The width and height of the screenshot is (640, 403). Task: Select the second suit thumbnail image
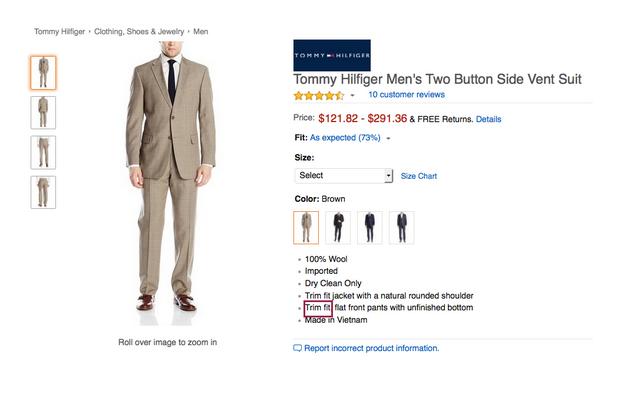point(43,112)
